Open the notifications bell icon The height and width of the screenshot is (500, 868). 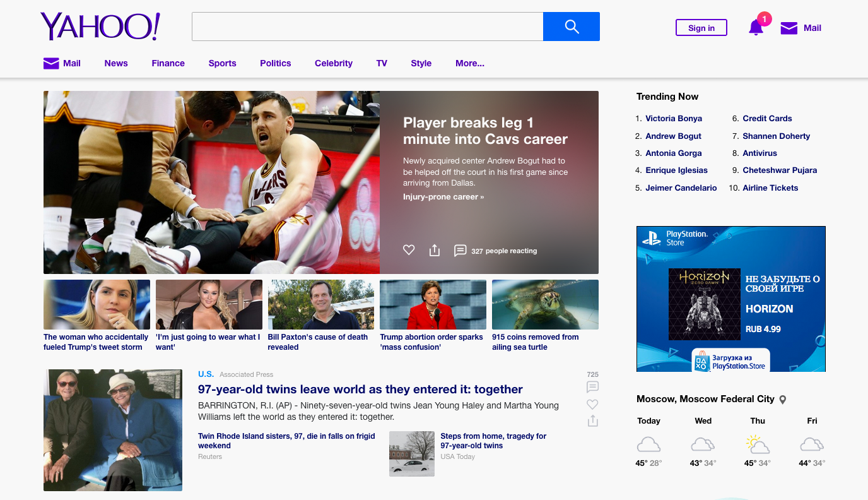(x=756, y=27)
